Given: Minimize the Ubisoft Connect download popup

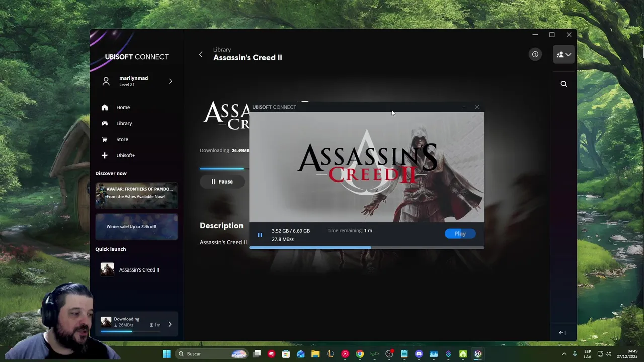Looking at the screenshot, I should click(463, 107).
